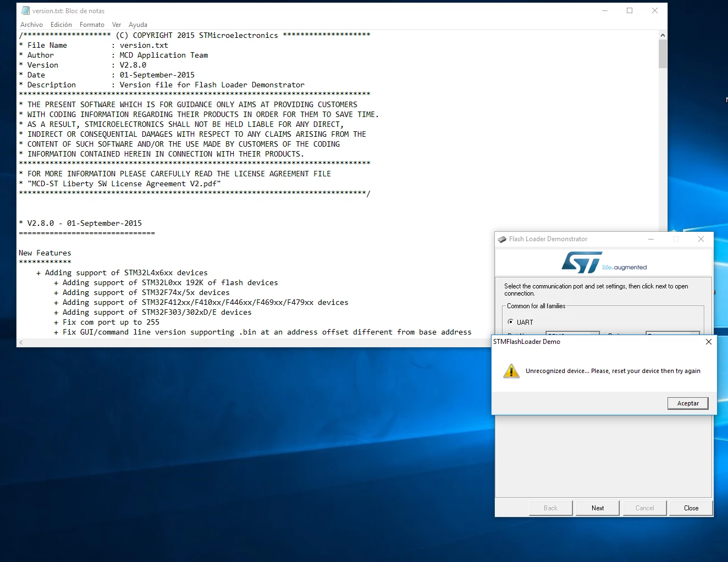Click the Next button in Flash Loader
728x562 pixels.
click(x=598, y=508)
